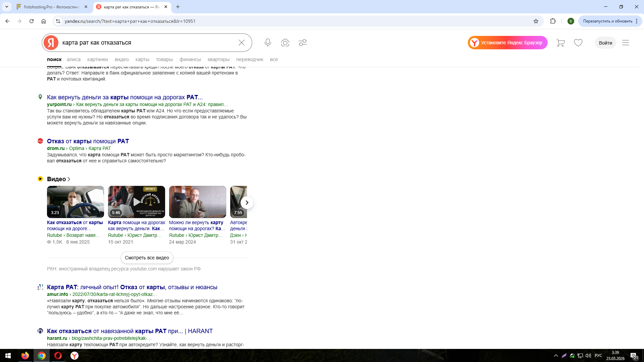
Task: Click the search query input field
Action: (148, 43)
